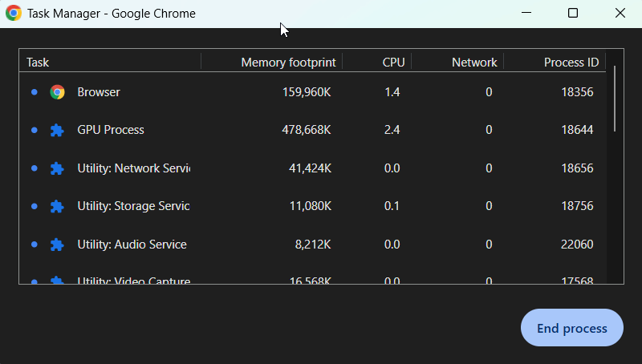Click the blue dot beside Utility: Audio Service
This screenshot has width=642, height=364.
click(x=35, y=245)
